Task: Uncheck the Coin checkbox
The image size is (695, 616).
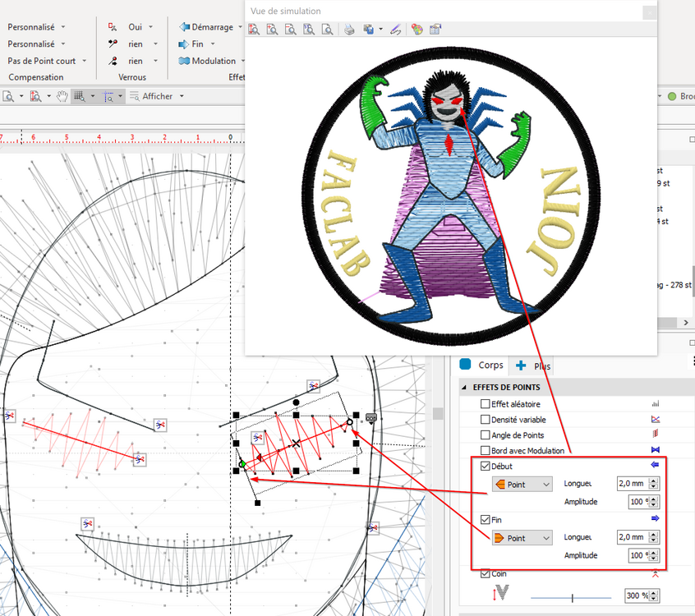Action: pos(486,574)
